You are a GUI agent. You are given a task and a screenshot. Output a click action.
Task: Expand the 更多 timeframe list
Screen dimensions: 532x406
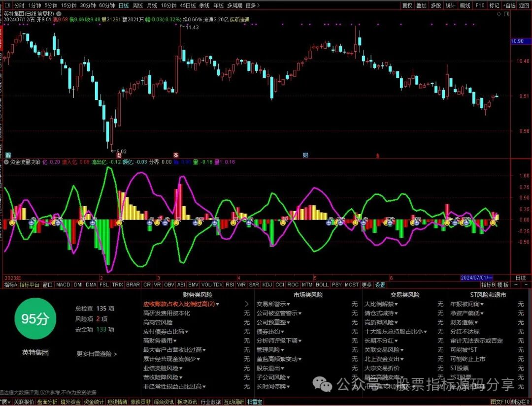[x=252, y=5]
